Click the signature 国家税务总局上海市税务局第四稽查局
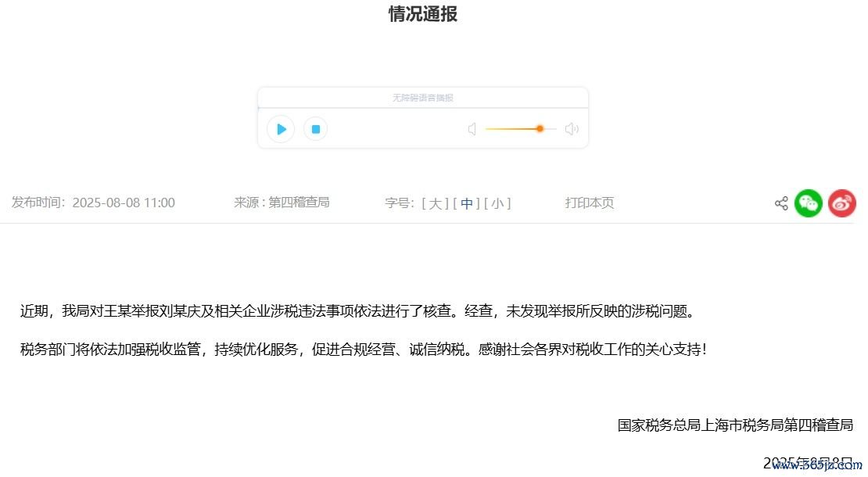This screenshot has width=868, height=477. 735,425
